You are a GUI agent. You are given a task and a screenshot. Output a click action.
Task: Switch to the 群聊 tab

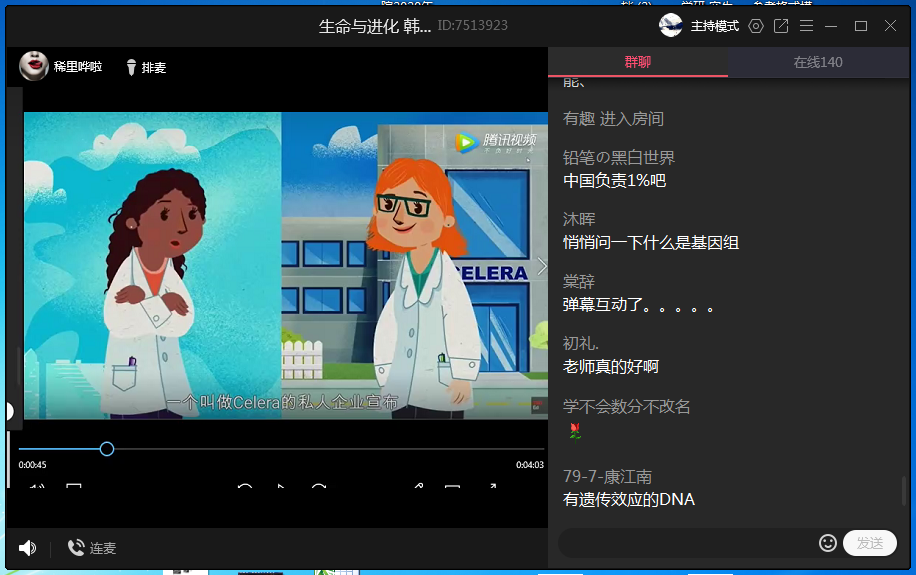click(x=637, y=62)
